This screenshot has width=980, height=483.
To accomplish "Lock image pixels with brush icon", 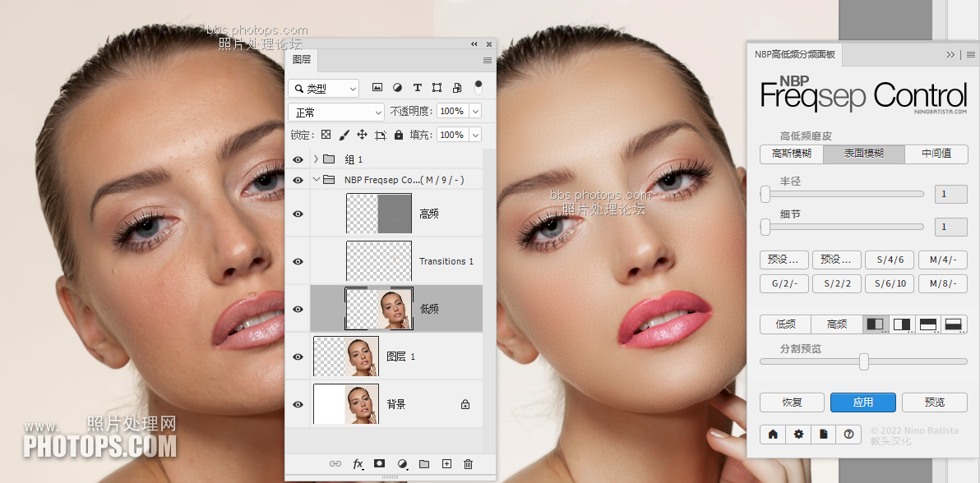I will (344, 135).
